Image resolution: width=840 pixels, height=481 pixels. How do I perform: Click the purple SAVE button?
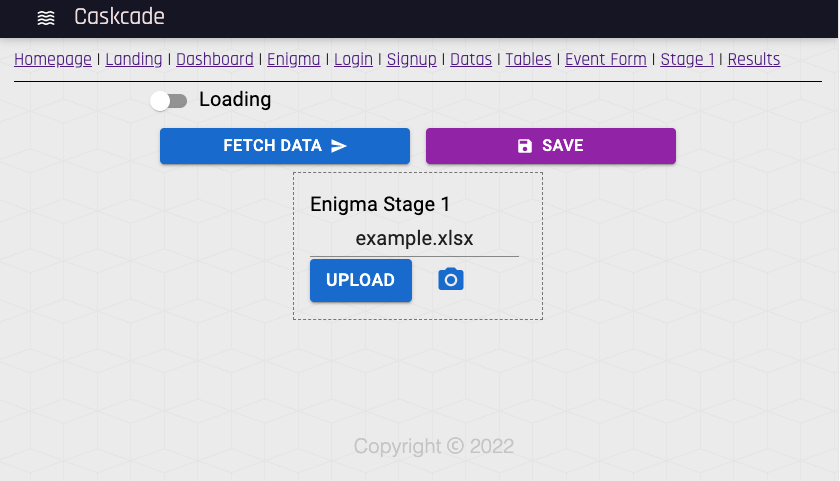click(551, 146)
